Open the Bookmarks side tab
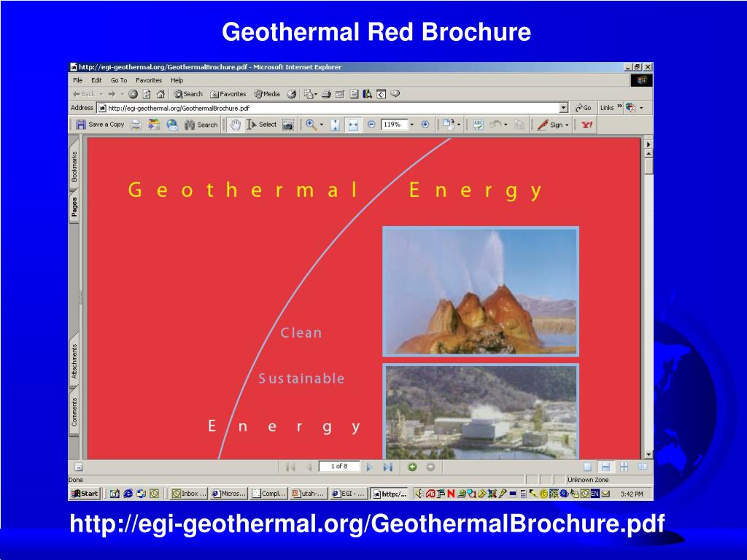Image resolution: width=747 pixels, height=560 pixels. [x=74, y=166]
